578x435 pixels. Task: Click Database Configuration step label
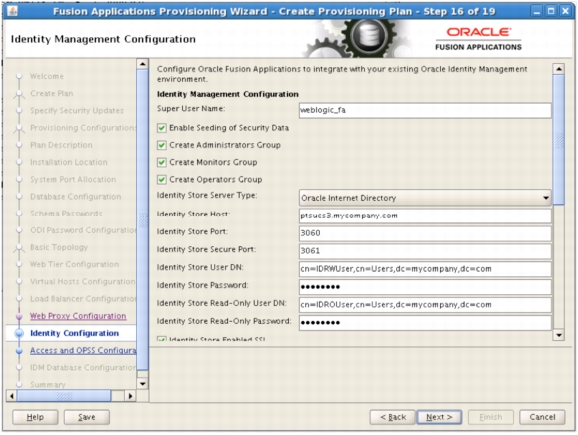coord(76,197)
